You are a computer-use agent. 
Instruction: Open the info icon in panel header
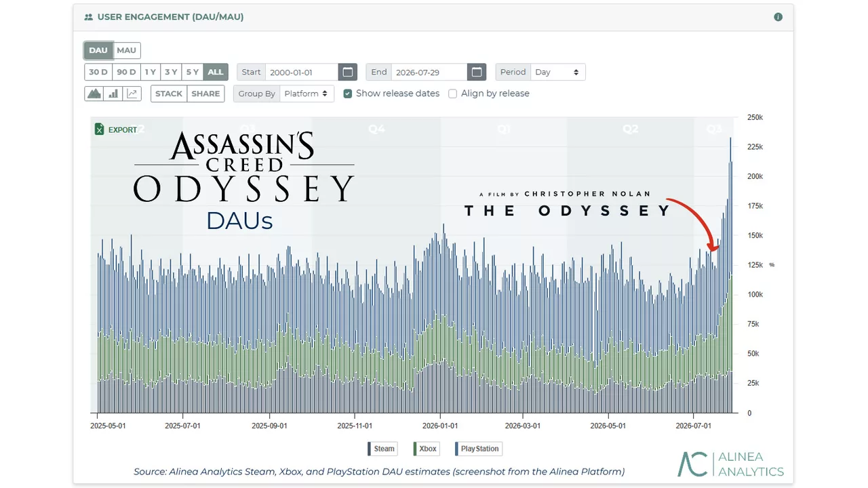click(778, 17)
